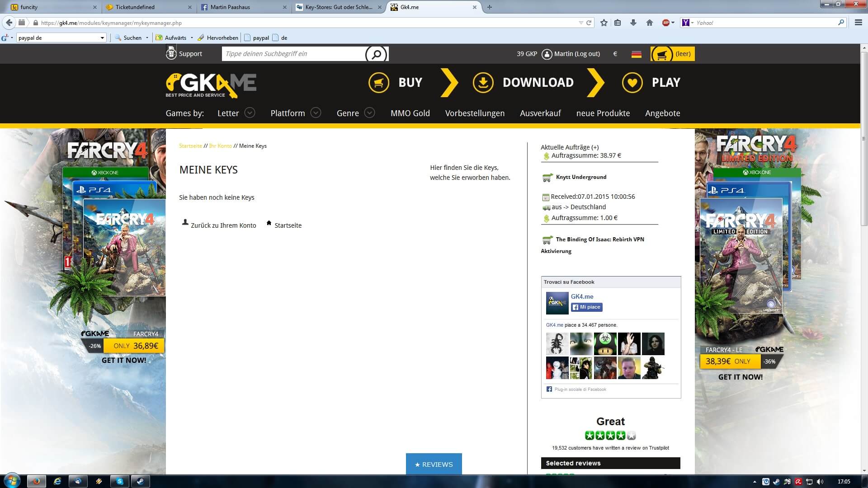The width and height of the screenshot is (868, 488).
Task: Open the Firefox hamburger menu
Action: pyautogui.click(x=858, y=23)
